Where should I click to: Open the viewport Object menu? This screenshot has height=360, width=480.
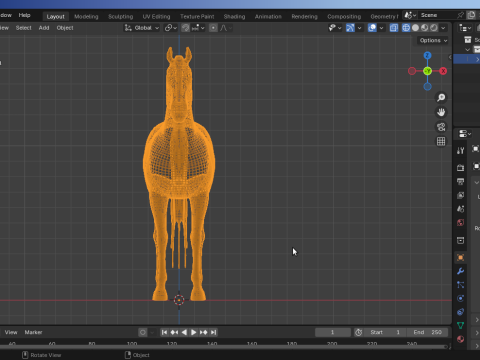pos(65,28)
